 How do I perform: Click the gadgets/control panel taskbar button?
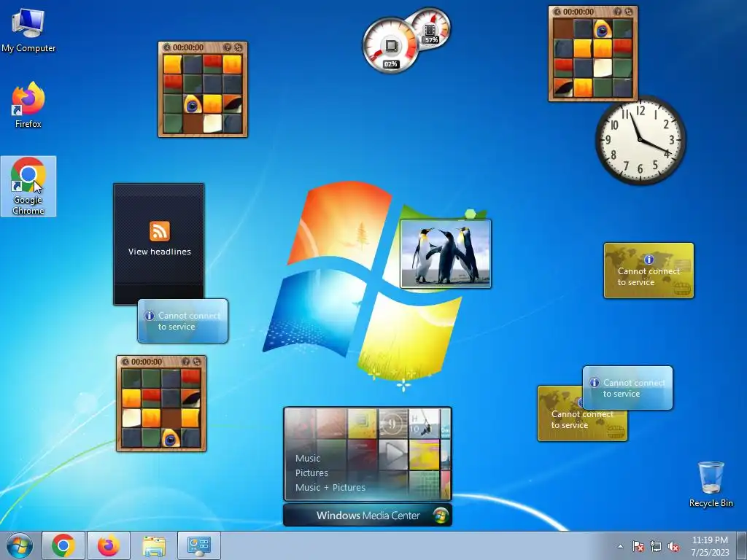199,545
